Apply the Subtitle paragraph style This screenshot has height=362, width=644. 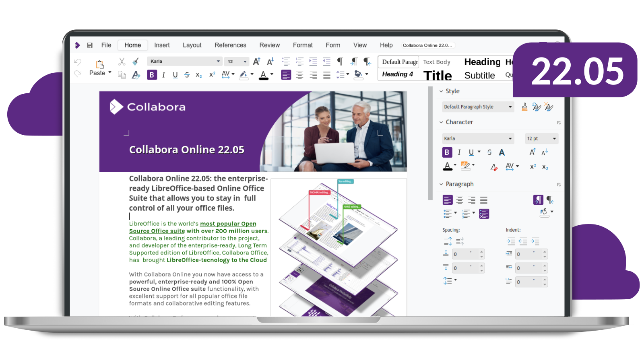[479, 76]
